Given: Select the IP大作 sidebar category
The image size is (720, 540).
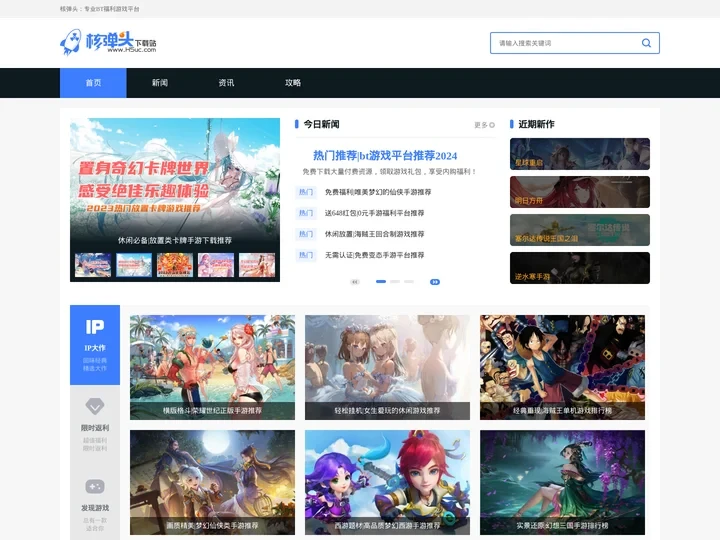Looking at the screenshot, I should 95,345.
